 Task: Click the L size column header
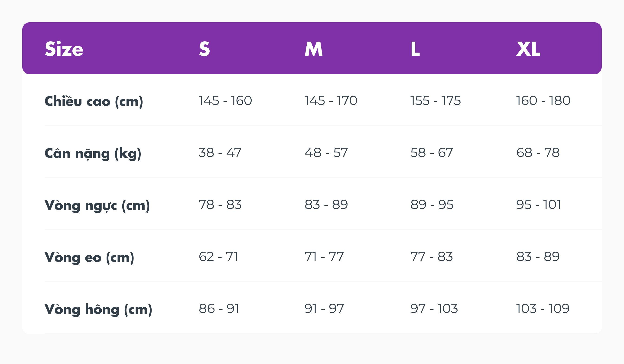(x=415, y=49)
